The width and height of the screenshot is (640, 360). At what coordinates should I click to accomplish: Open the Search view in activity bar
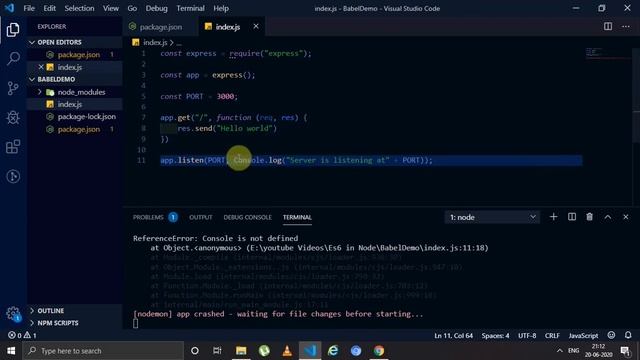[x=13, y=58]
